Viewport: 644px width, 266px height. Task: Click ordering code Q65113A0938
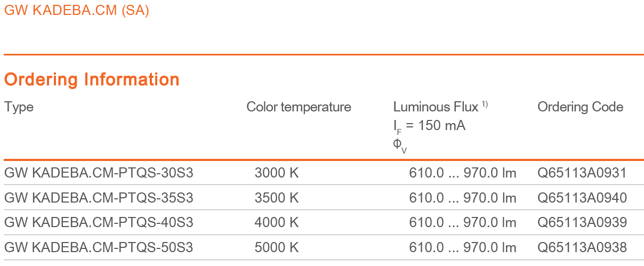point(582,247)
